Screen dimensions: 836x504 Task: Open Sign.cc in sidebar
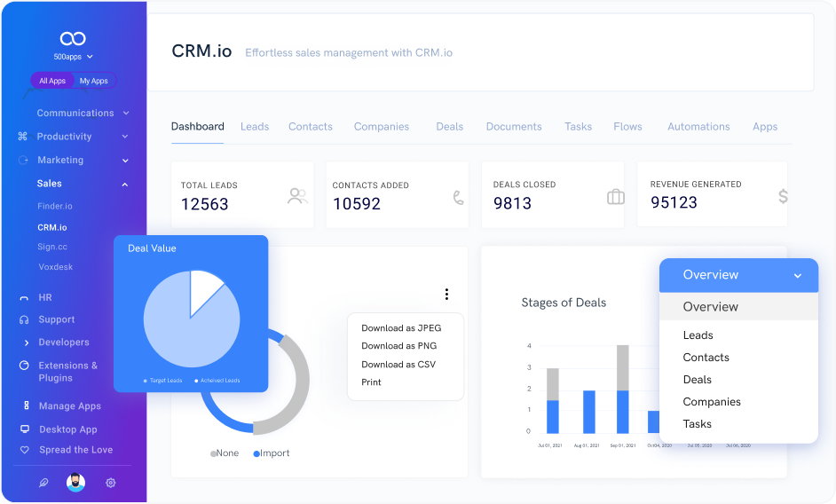(52, 247)
